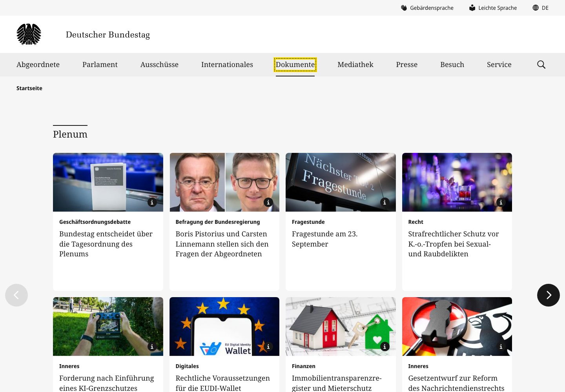Open the Abgeordnete menu
The height and width of the screenshot is (392, 565).
(x=38, y=65)
